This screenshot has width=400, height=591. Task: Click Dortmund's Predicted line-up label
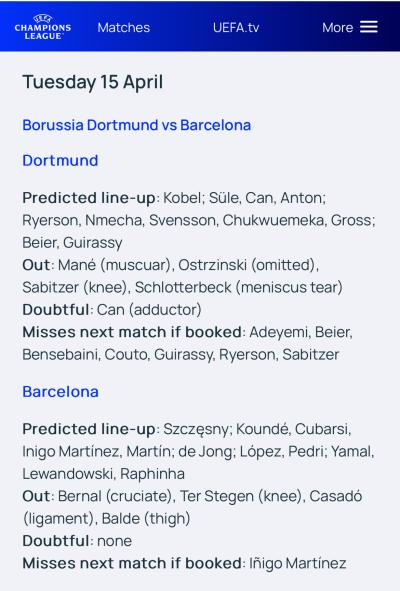pos(89,198)
